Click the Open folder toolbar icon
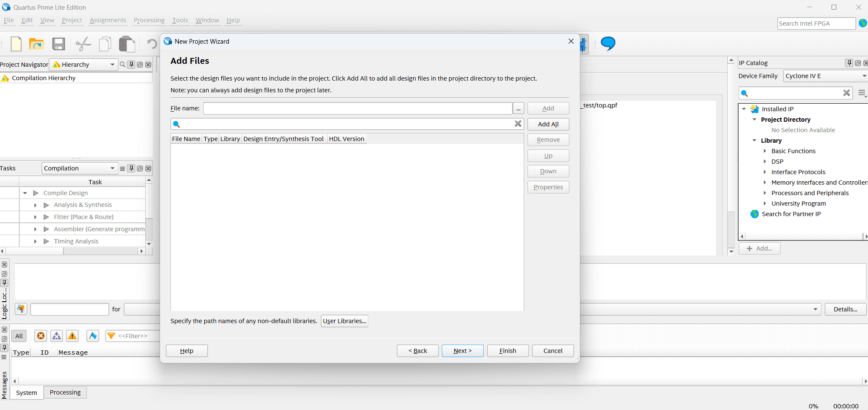The image size is (868, 410). [x=37, y=44]
